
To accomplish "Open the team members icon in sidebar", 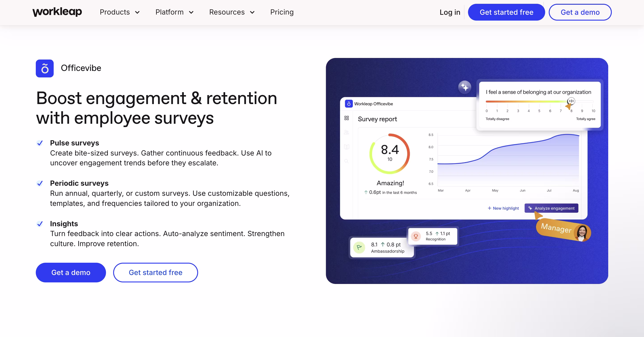I will pos(347,132).
